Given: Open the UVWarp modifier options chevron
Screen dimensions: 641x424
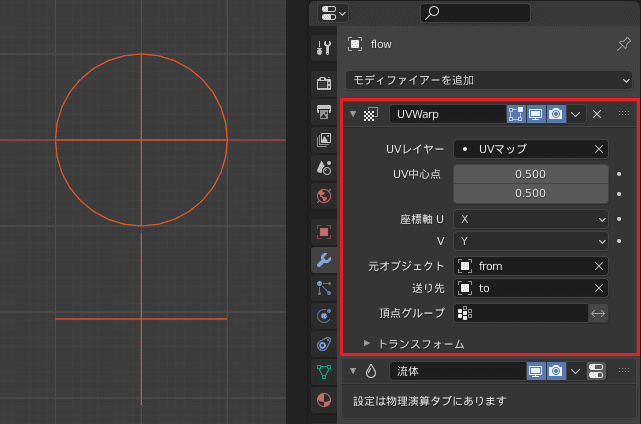Looking at the screenshot, I should (576, 114).
